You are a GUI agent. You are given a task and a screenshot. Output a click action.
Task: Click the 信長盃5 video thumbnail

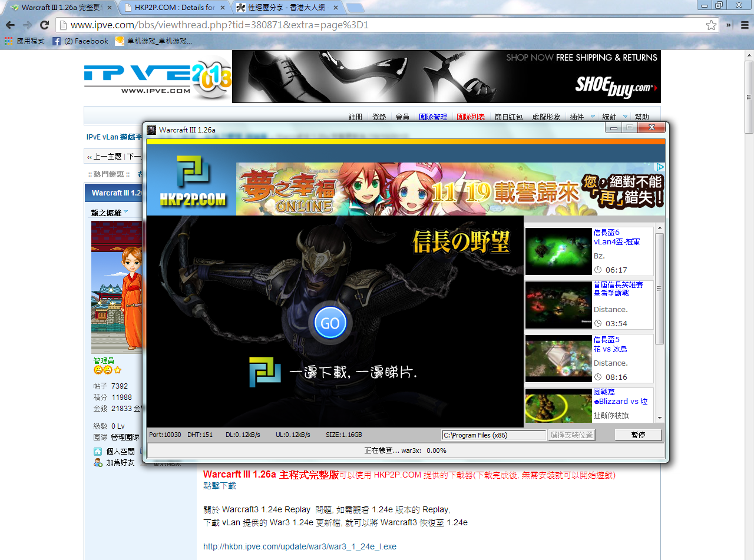click(x=558, y=359)
